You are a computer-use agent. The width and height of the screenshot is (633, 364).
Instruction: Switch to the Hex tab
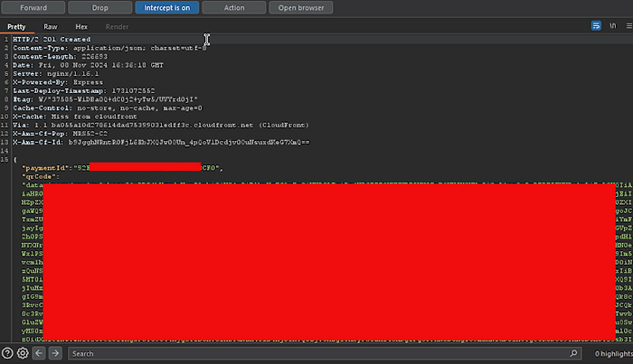(x=81, y=26)
